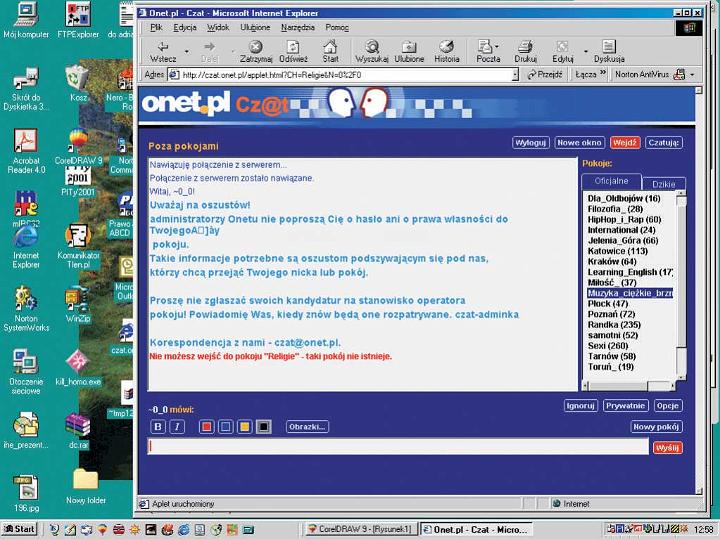Open the home page via Start icon

[x=330, y=51]
